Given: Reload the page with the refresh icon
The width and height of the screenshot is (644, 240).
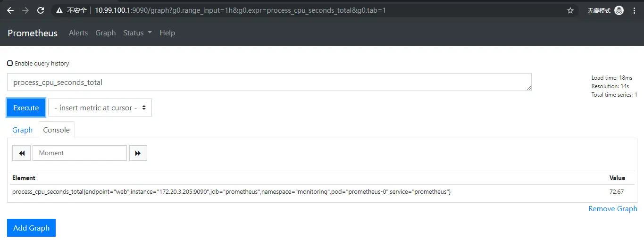Looking at the screenshot, I should [41, 10].
